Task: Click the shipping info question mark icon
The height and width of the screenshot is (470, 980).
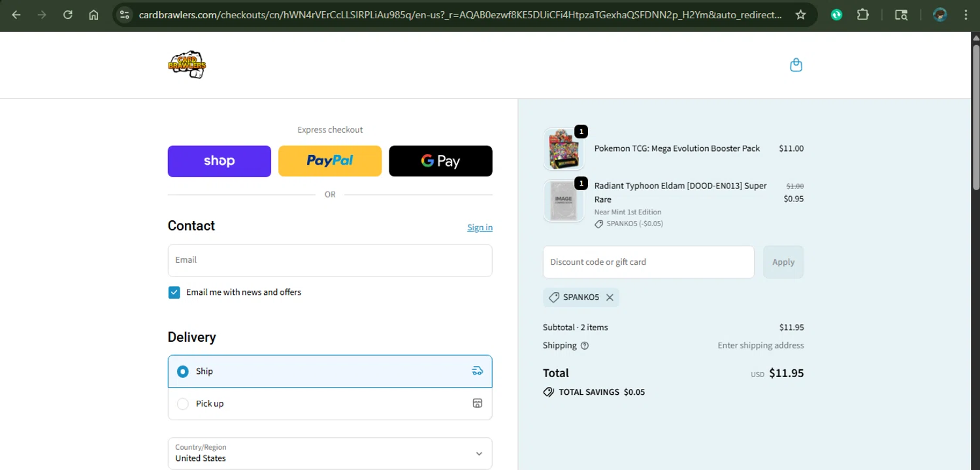Action: 585,346
